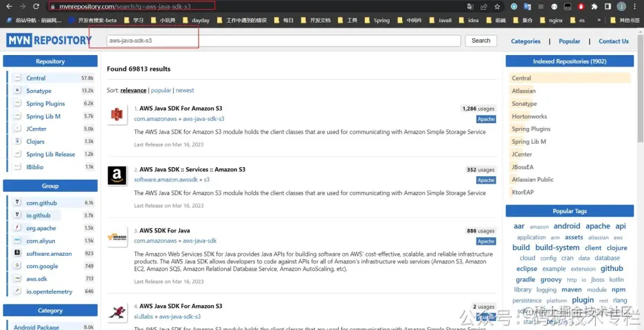Screen dimensions: 644x330
Task: Click the icon beside software.amazon group
Action: click(18, 253)
